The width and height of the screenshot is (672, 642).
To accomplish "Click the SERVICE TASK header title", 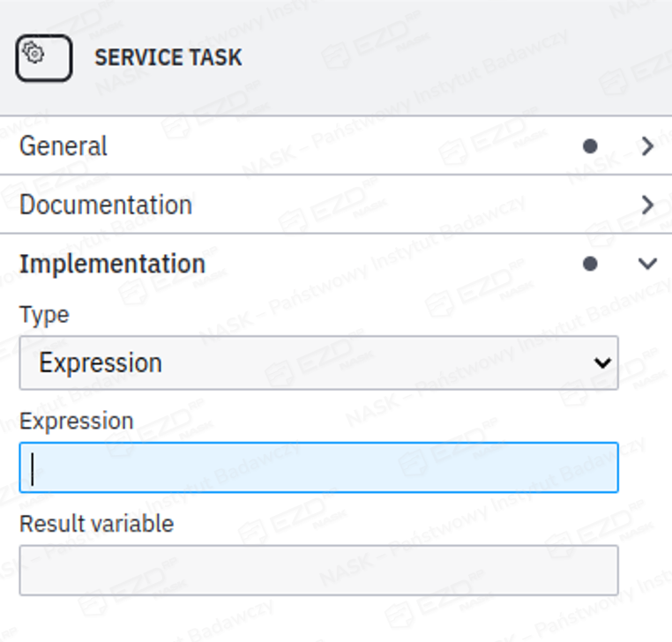I will click(x=168, y=58).
